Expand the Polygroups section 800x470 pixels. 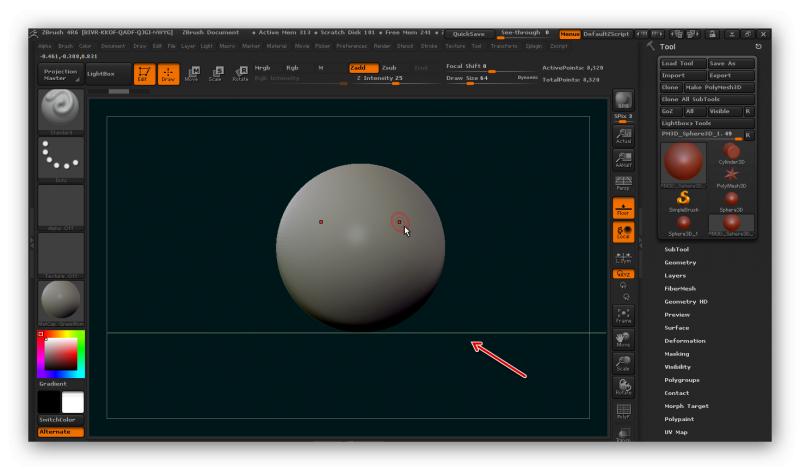[x=682, y=380]
